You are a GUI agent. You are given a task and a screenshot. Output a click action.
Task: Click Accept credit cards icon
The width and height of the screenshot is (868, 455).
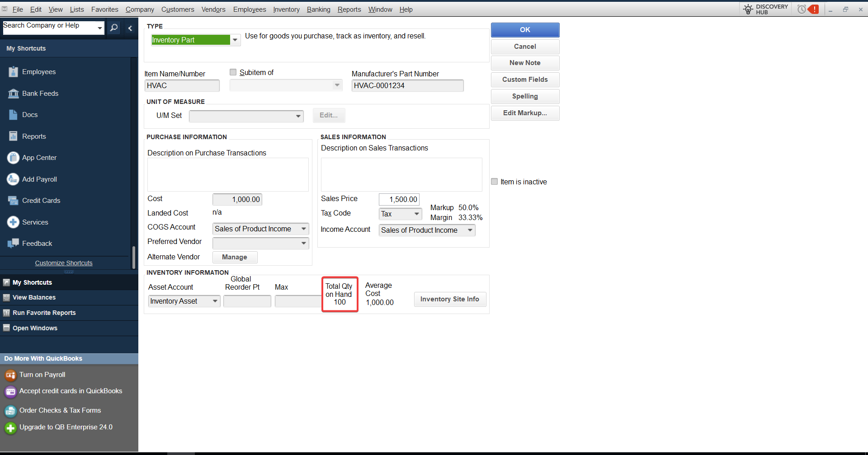point(10,392)
